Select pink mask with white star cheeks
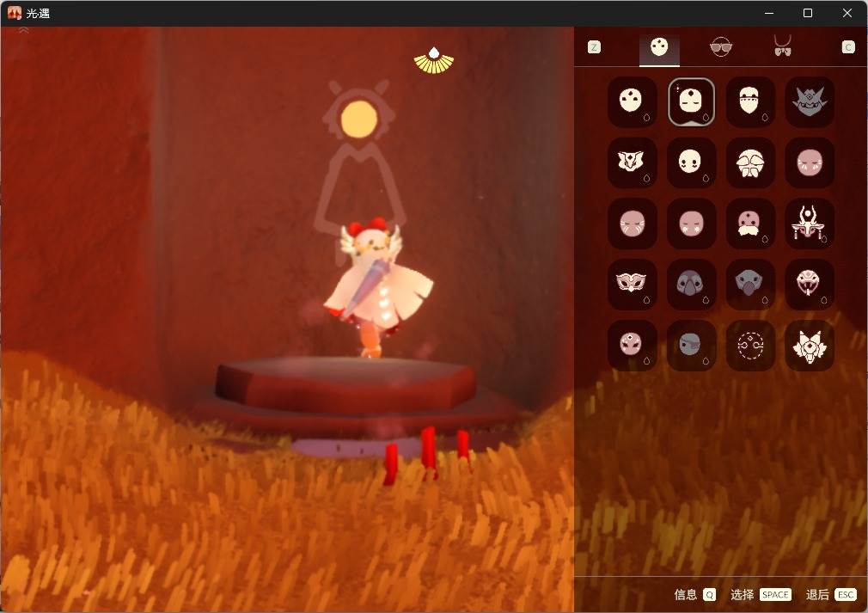 click(691, 224)
